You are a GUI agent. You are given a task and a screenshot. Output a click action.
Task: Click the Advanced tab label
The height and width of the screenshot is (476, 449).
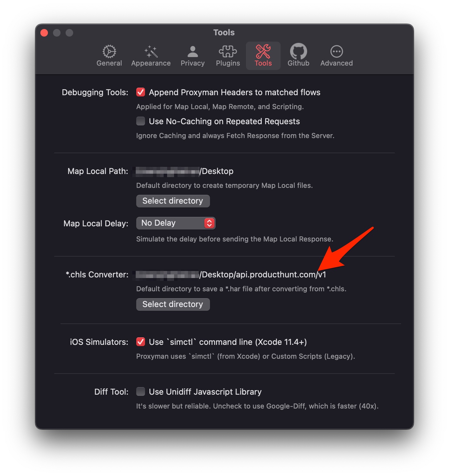tap(336, 63)
